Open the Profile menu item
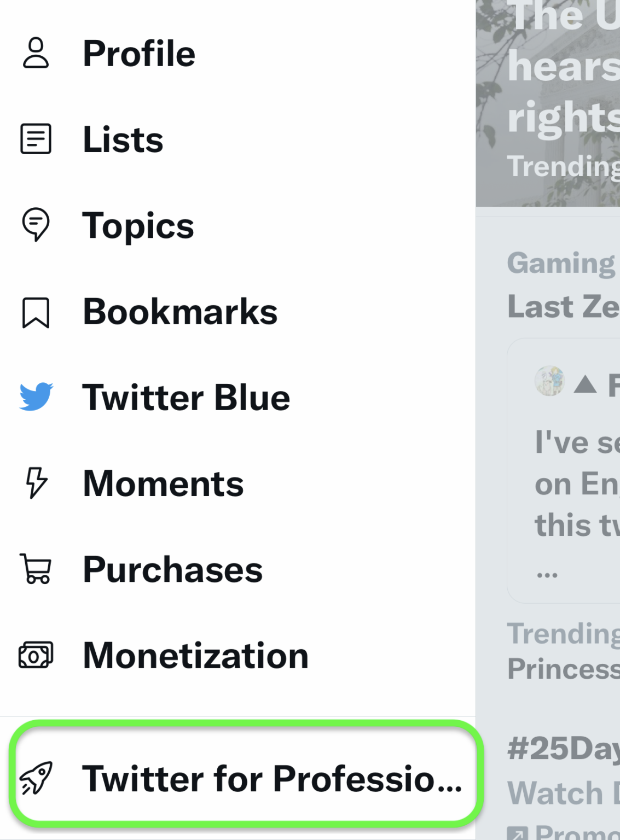 tap(139, 54)
